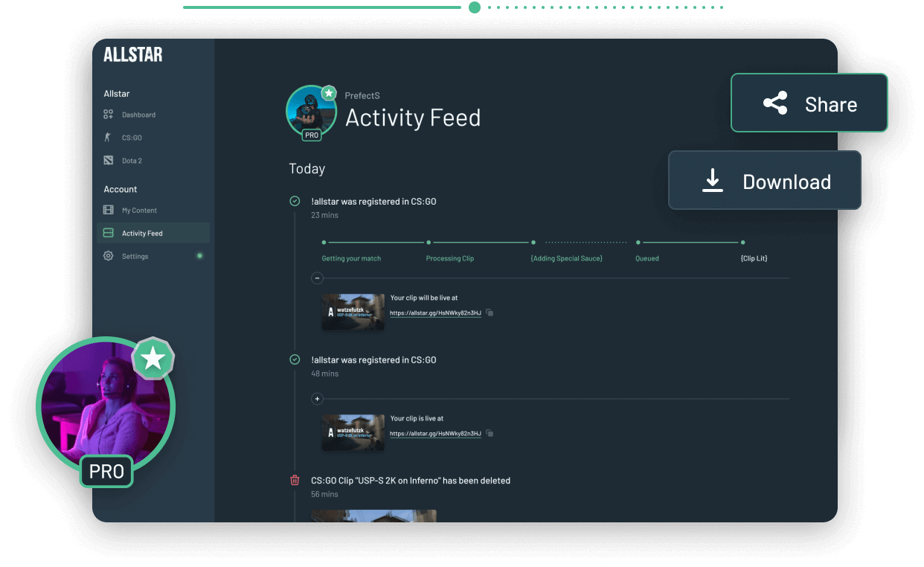Click the first clip thumbnail

point(353,312)
